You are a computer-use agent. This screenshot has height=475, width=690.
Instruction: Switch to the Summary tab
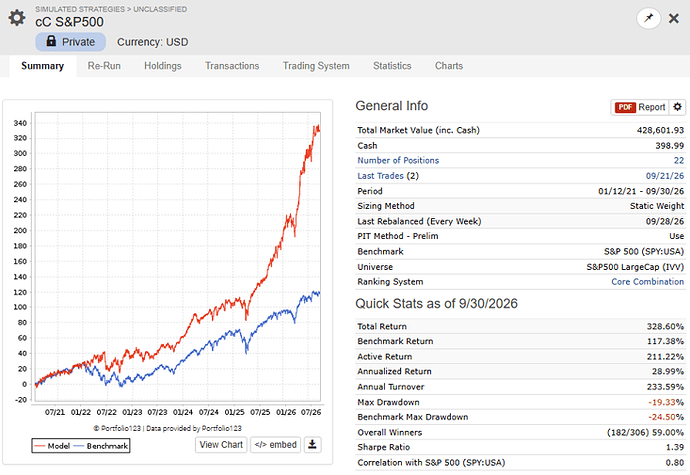coord(43,66)
